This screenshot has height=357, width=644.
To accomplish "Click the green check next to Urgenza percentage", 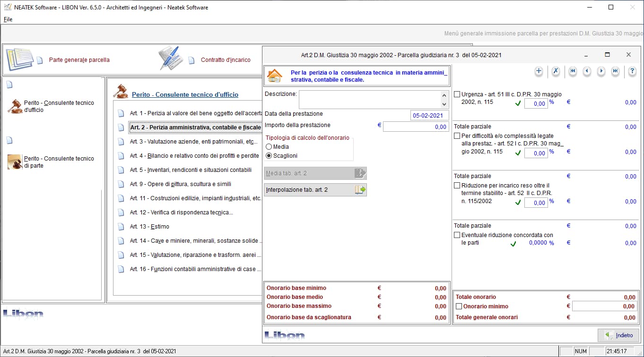I will point(518,103).
